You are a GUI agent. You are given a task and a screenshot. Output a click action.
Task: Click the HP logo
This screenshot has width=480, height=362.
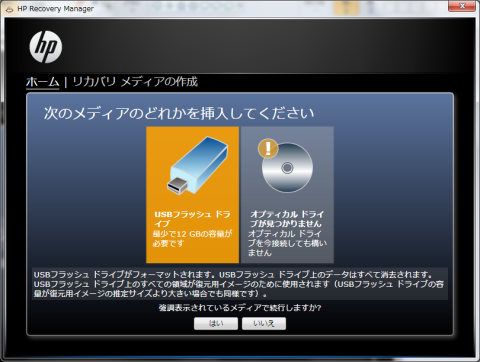pos(46,47)
